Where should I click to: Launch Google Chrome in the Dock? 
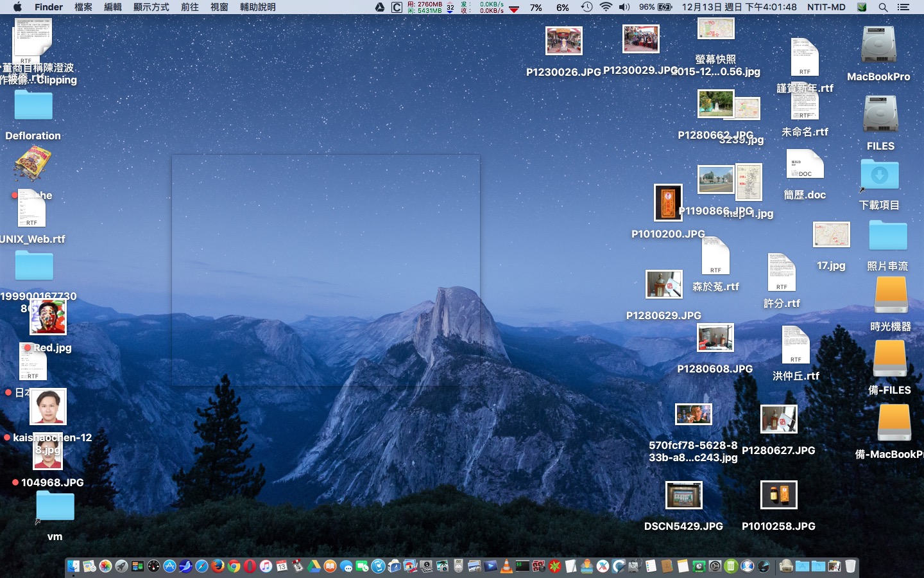point(234,566)
